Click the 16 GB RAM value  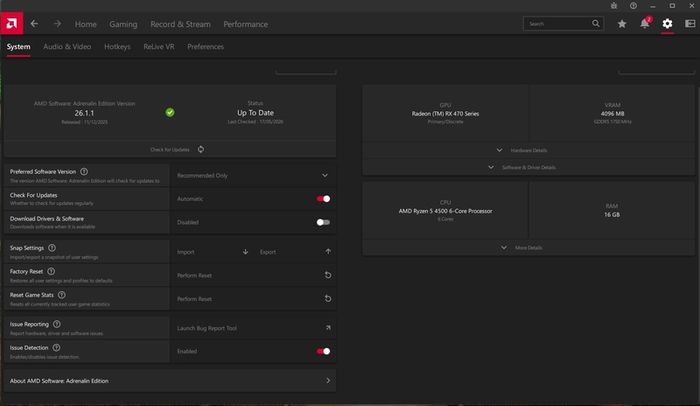coord(612,214)
